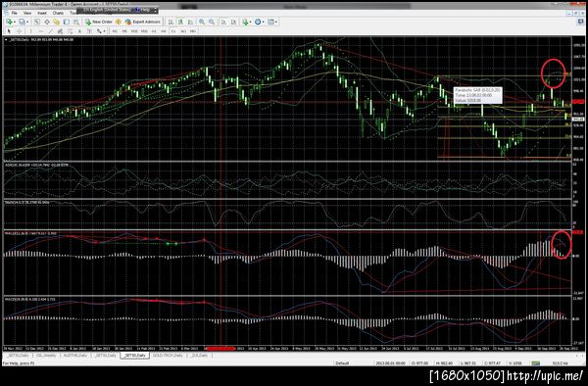
Task: Click the Default profile status bar entry
Action: (342, 362)
